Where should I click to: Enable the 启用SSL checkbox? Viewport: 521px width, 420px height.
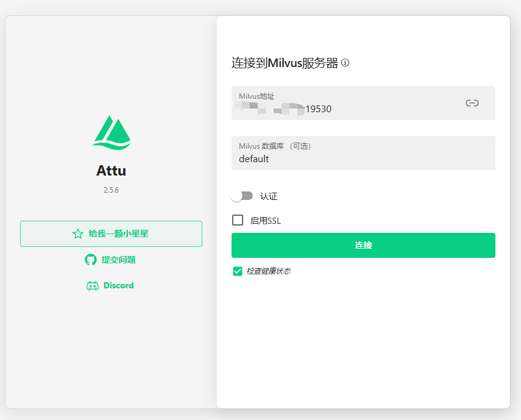click(x=238, y=220)
